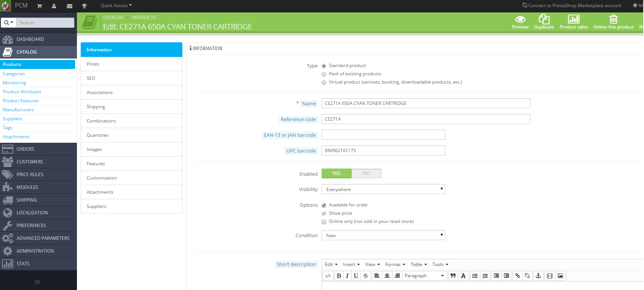This screenshot has height=290, width=644.
Task: Switch to Combinations tab
Action: point(131,121)
